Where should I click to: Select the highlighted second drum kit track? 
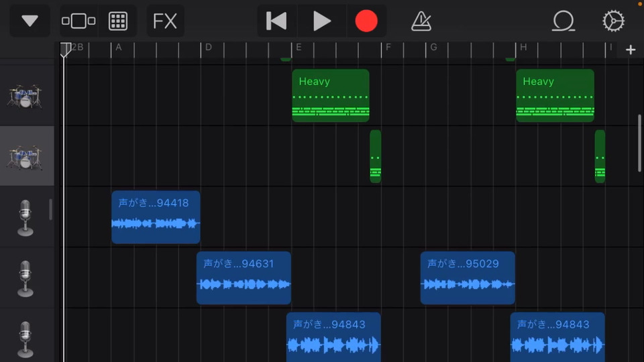click(27, 156)
